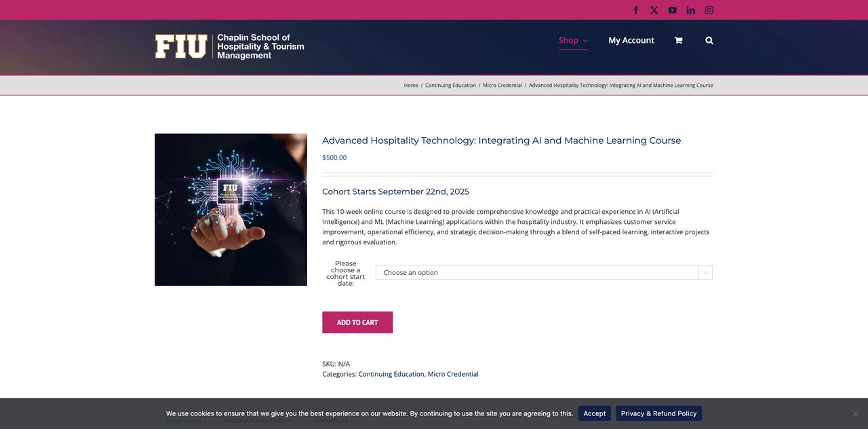Open the site search magnifier icon

pyautogui.click(x=709, y=41)
